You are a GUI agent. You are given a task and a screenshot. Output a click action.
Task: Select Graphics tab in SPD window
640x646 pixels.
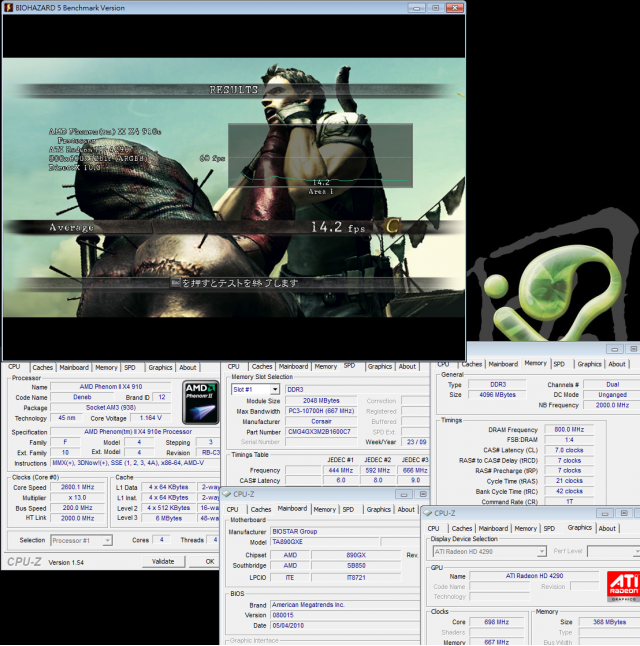pyautogui.click(x=380, y=366)
